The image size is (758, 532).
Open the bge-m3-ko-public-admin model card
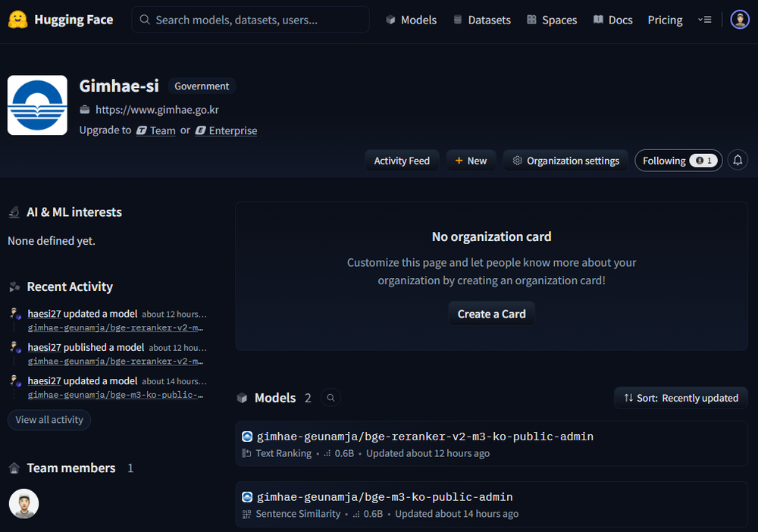[491, 504]
